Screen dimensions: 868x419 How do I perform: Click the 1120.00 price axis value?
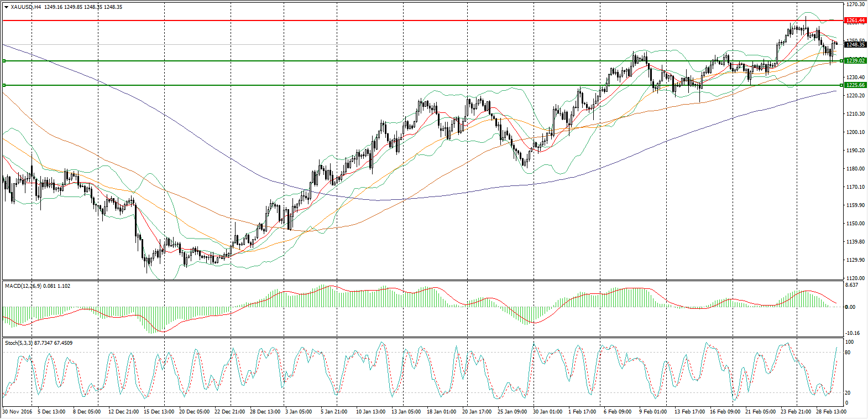pyautogui.click(x=855, y=278)
